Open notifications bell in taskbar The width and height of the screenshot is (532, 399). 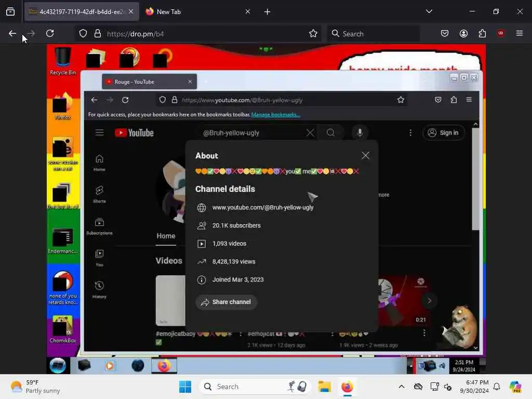497,387
